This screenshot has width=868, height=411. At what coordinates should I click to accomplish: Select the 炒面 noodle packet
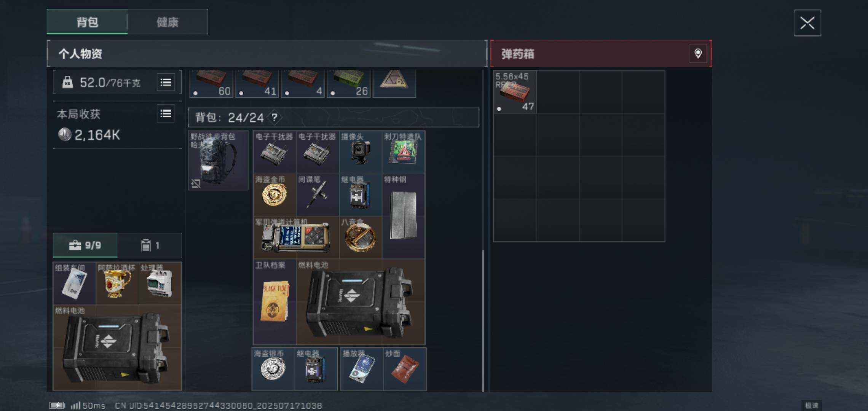[405, 369]
